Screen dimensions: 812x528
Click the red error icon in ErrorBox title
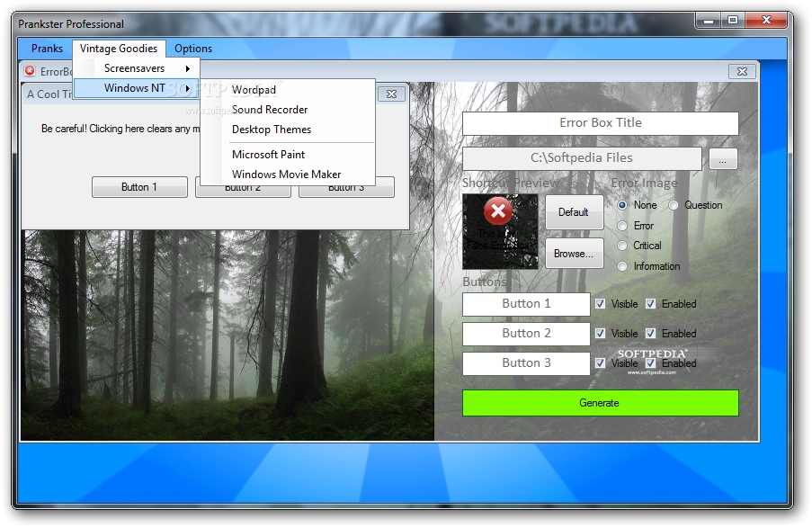pyautogui.click(x=30, y=71)
